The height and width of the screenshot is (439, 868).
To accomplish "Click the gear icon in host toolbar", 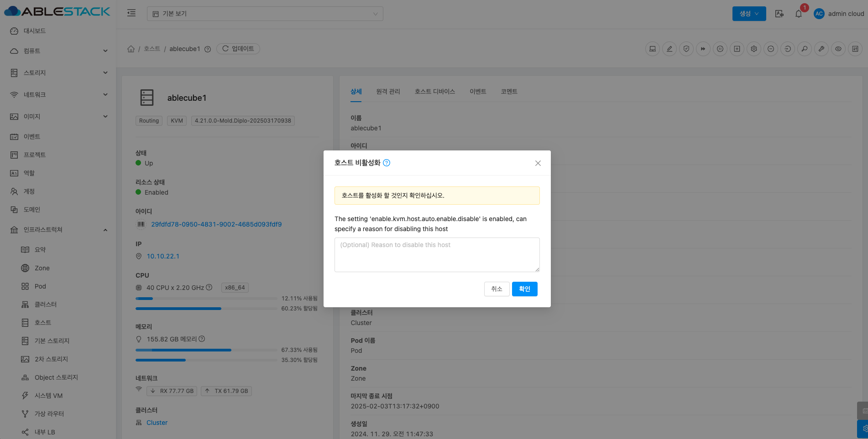I will point(753,49).
